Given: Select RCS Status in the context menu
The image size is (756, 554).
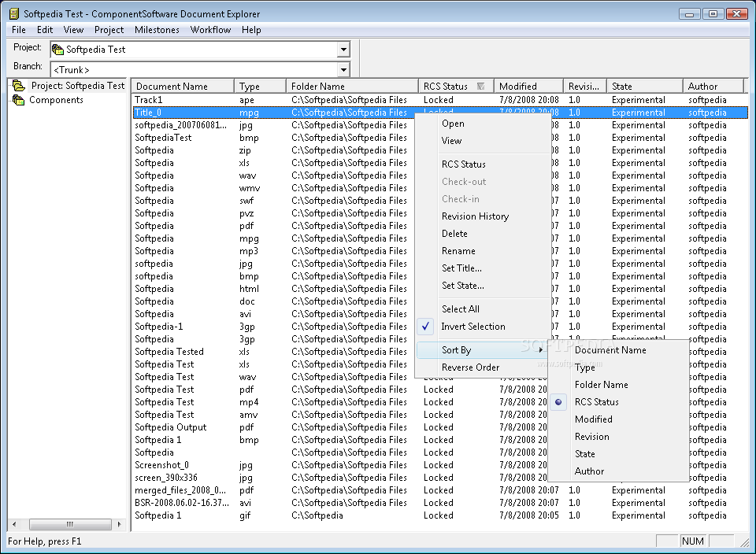Looking at the screenshot, I should click(x=482, y=164).
